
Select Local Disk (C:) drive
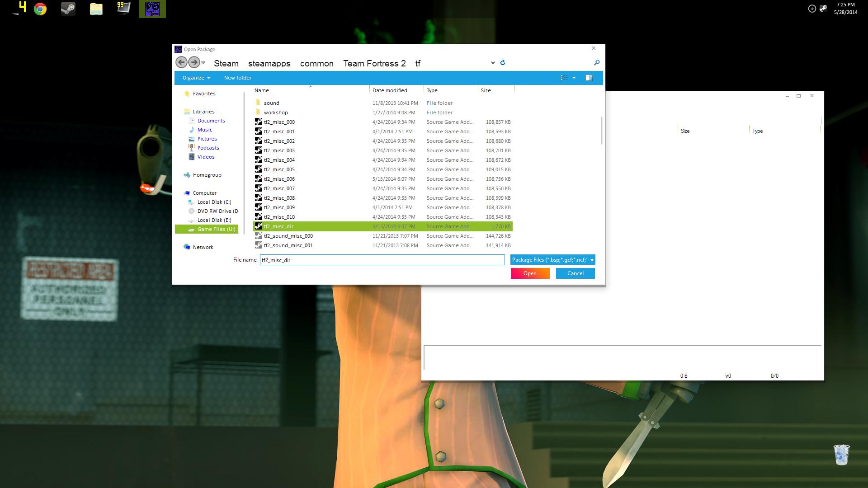click(214, 202)
